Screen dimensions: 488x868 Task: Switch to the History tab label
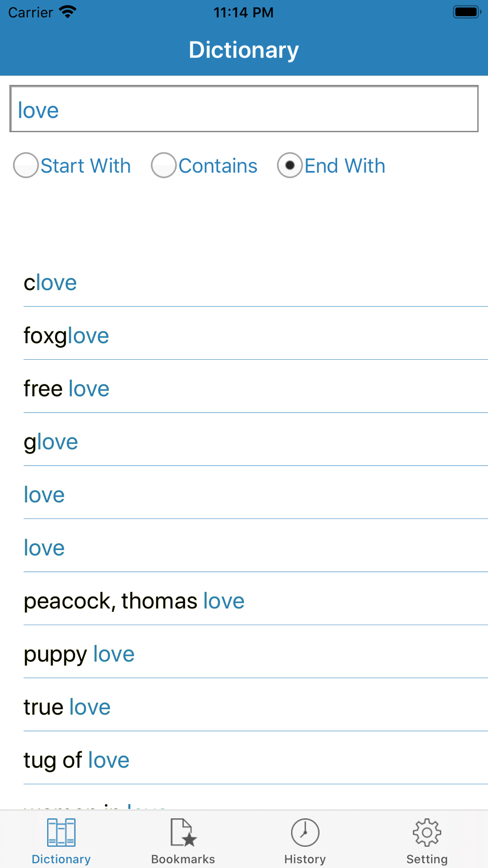(x=305, y=859)
